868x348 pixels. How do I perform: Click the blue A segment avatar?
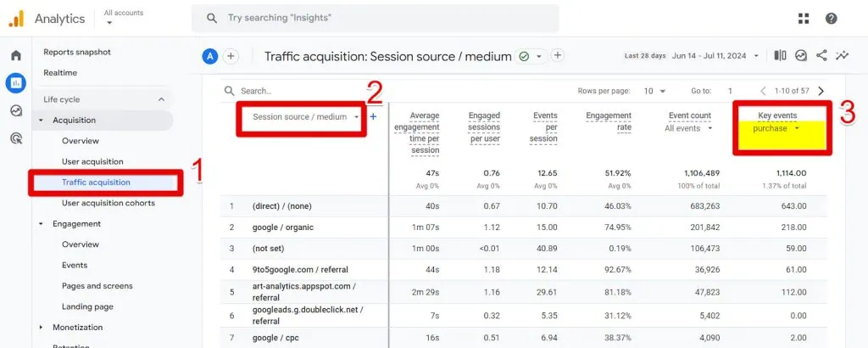point(210,56)
